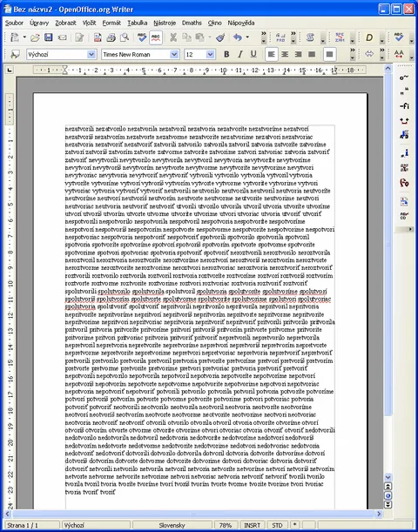This screenshot has width=418, height=532.
Task: Click the Cut scissors icon
Action: [173, 37]
